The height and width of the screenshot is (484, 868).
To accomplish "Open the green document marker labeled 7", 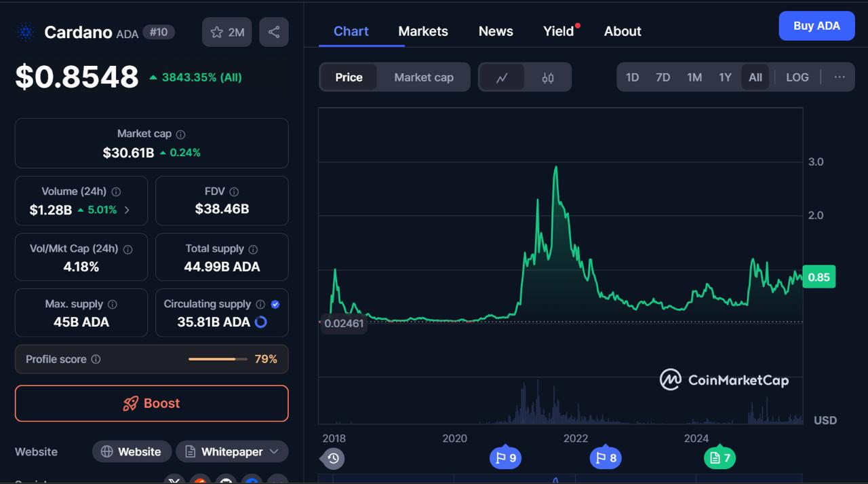I will click(719, 458).
